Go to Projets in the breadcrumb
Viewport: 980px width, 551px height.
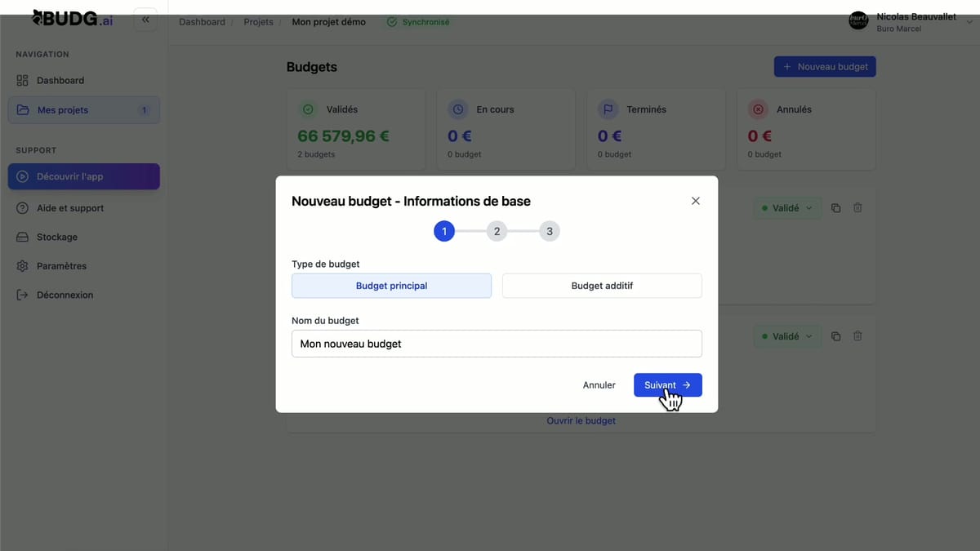[x=258, y=22]
